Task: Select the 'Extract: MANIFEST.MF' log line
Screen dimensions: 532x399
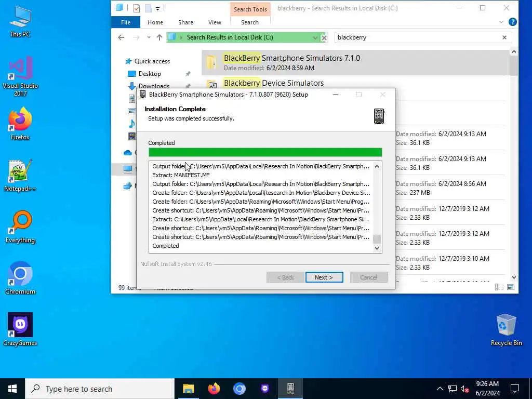Action: click(181, 175)
